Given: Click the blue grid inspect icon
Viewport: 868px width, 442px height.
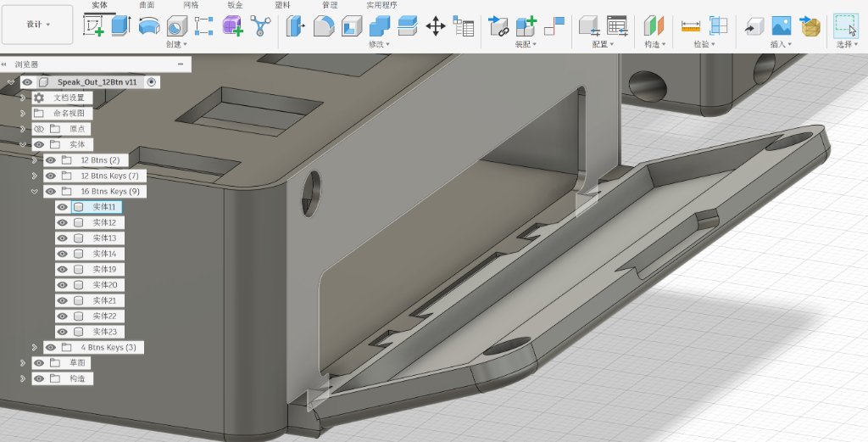Looking at the screenshot, I should point(718,25).
